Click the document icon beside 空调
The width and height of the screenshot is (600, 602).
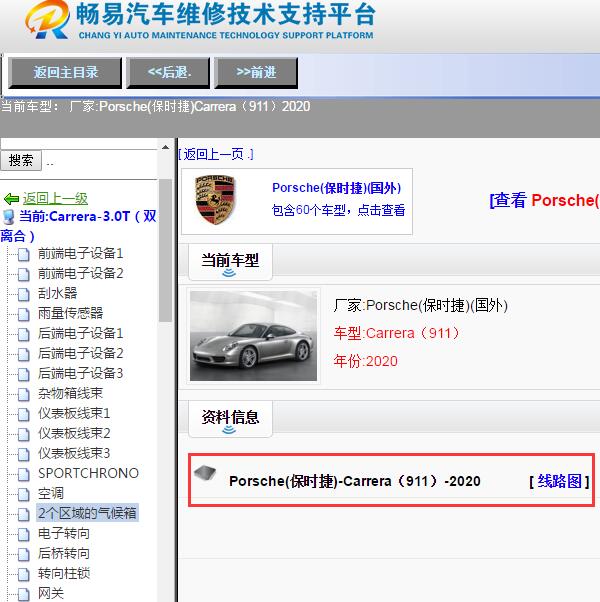(x=23, y=494)
